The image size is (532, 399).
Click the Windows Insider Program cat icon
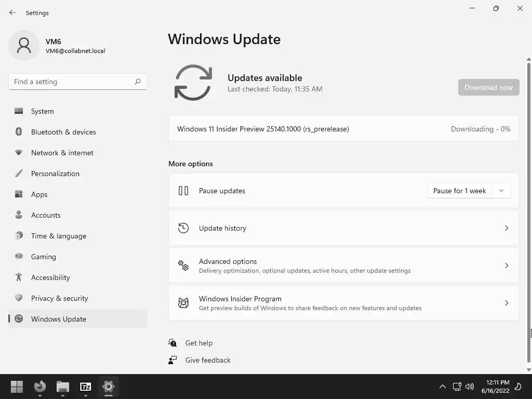coord(183,303)
